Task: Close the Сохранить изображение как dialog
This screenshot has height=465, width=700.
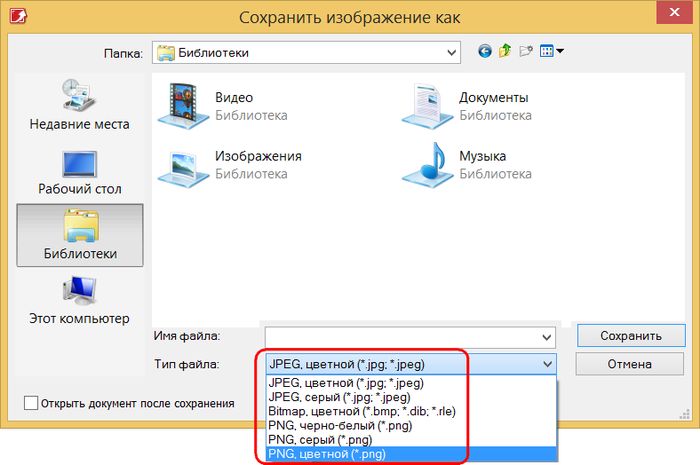Action: pos(674,12)
